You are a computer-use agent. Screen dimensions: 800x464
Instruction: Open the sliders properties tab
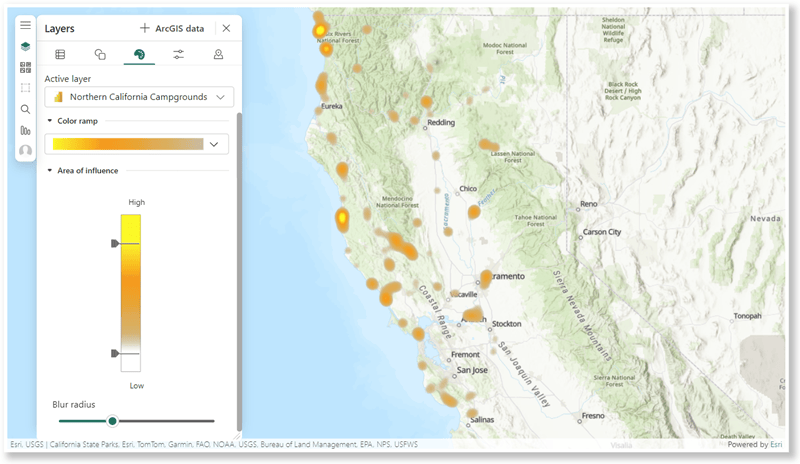178,55
